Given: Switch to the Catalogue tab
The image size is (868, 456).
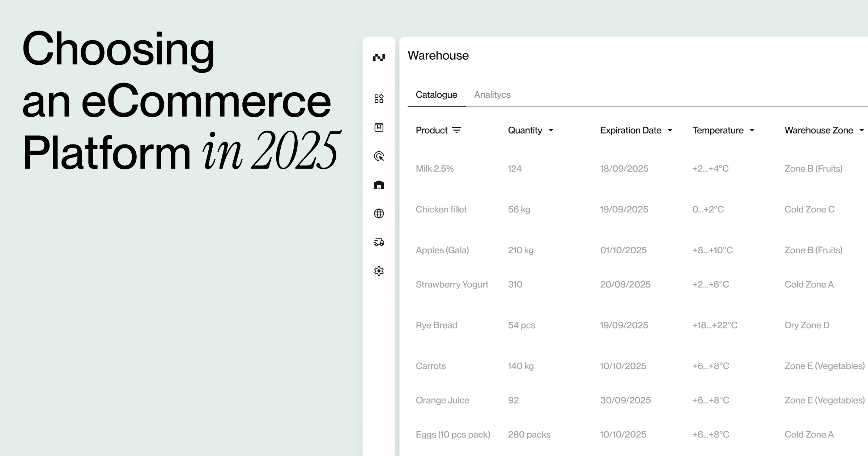Looking at the screenshot, I should (x=436, y=95).
